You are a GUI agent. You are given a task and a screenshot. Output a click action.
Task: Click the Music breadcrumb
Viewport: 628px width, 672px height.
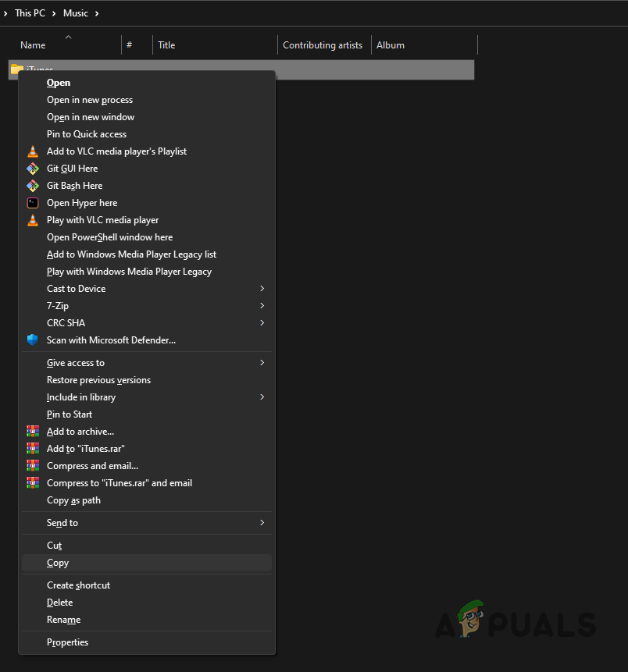(x=76, y=13)
